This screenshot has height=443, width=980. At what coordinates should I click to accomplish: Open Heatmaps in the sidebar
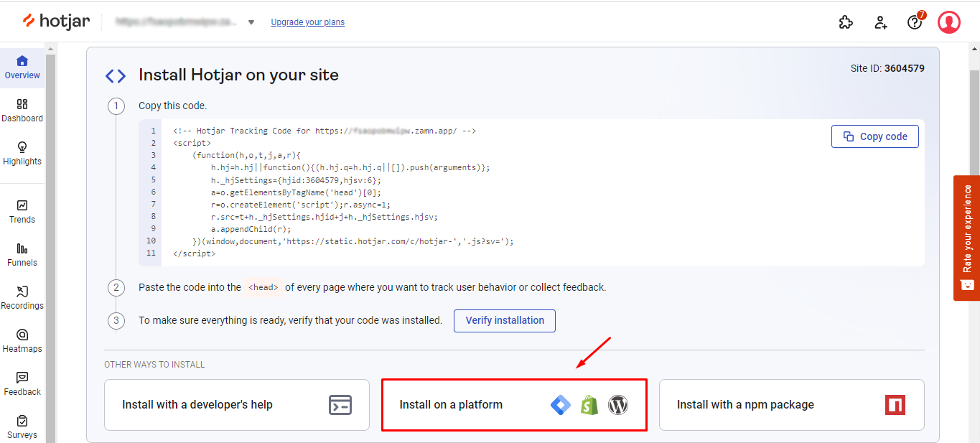[x=22, y=341]
